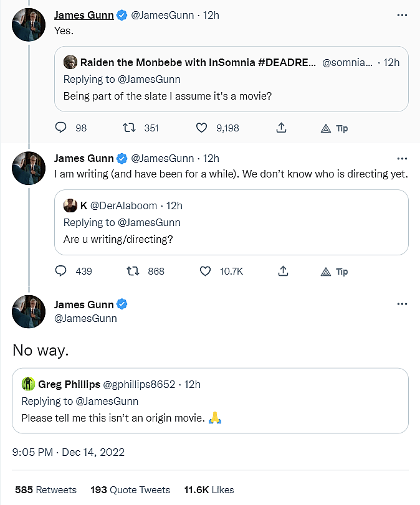View the 193 Quote Tweets
Image resolution: width=420 pixels, height=505 pixels.
[x=130, y=490]
